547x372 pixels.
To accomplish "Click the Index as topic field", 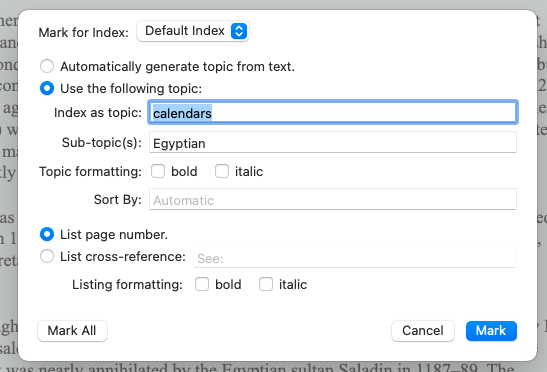I will click(333, 112).
